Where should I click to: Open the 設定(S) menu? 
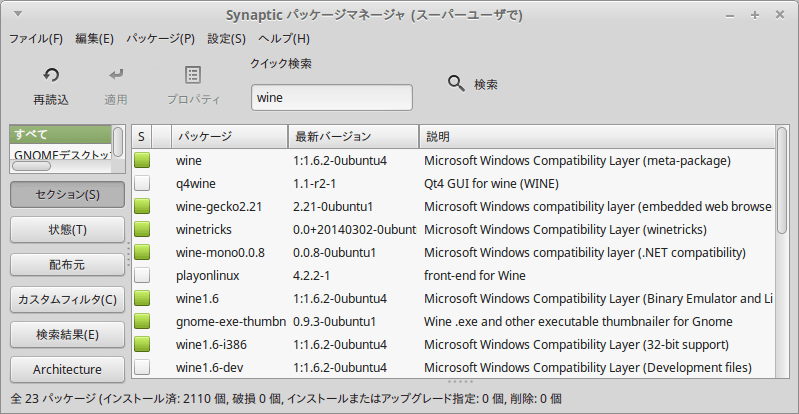tap(226, 39)
